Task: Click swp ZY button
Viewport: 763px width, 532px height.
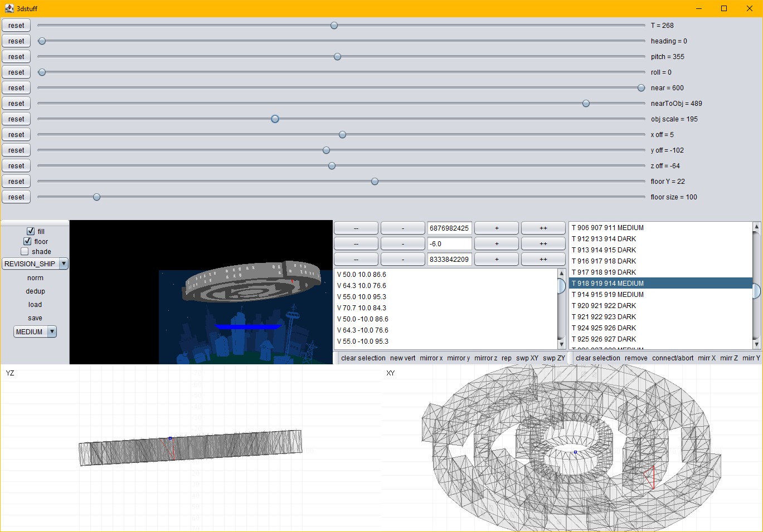Action: (x=554, y=358)
